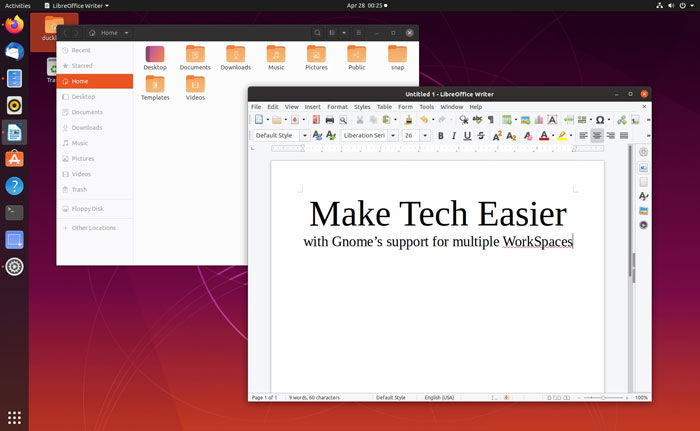Open the font size 26 dropdown
Screen dimensions: 700x431
[425, 136]
